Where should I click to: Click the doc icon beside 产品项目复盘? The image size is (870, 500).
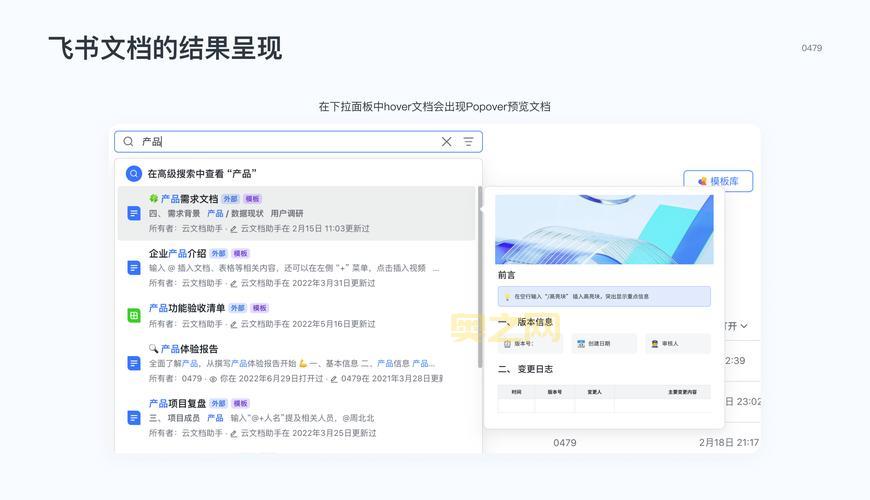coord(134,418)
